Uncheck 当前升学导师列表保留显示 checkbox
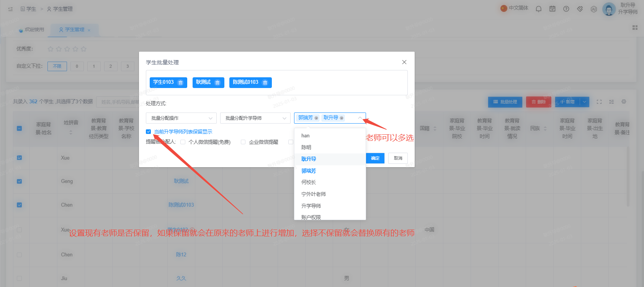The width and height of the screenshot is (644, 287). point(149,132)
